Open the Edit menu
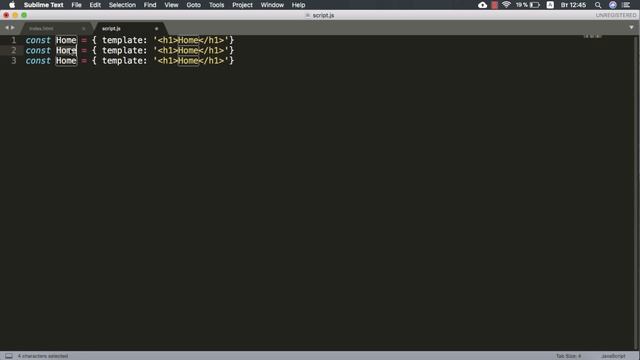 tap(95, 5)
